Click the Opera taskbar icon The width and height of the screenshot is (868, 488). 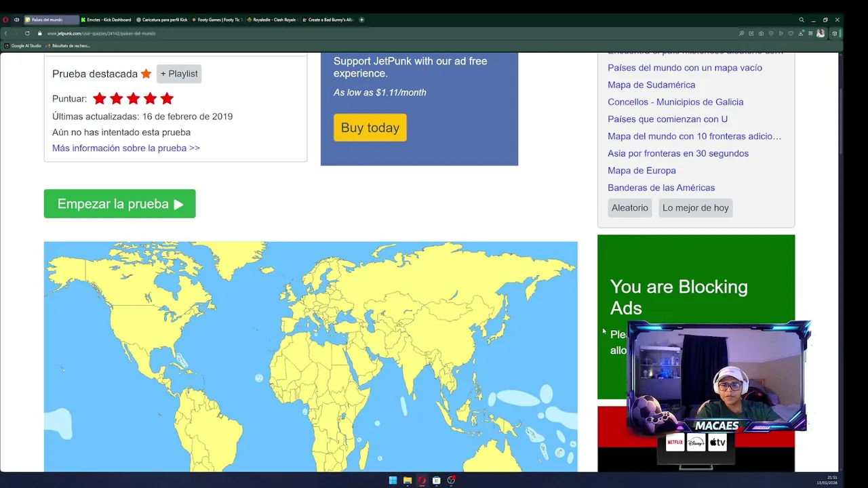(x=422, y=481)
